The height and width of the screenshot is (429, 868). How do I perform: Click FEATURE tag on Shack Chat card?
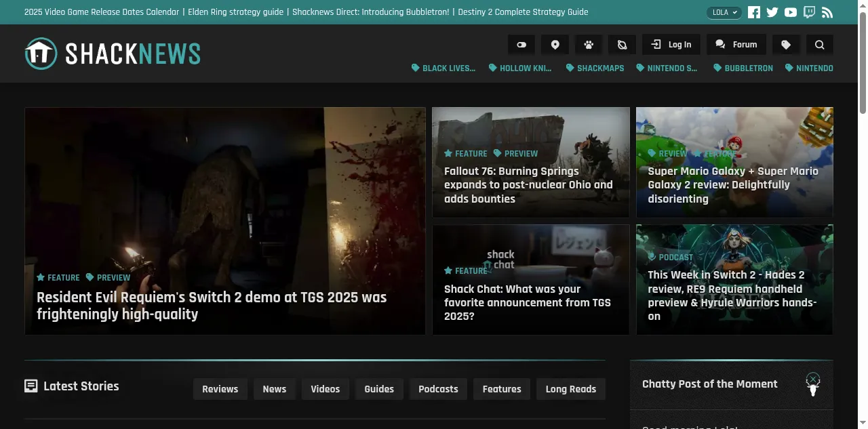pos(466,271)
